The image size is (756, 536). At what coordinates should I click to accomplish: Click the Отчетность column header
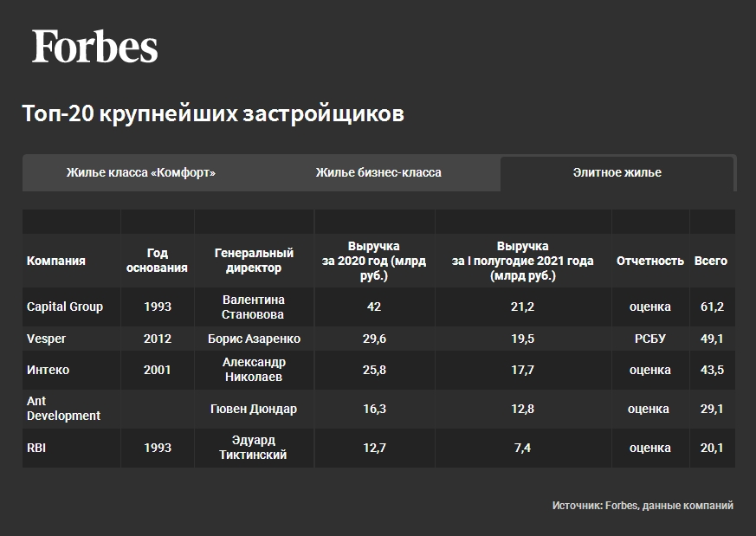(650, 261)
